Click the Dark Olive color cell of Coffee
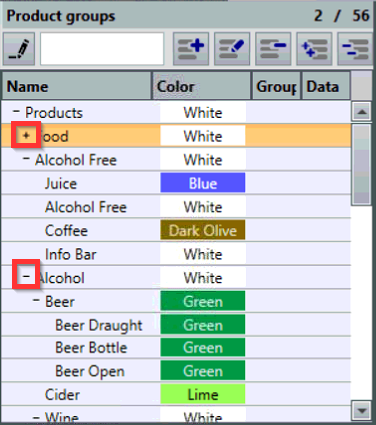Viewport: 376px width, 425px height. (x=203, y=230)
